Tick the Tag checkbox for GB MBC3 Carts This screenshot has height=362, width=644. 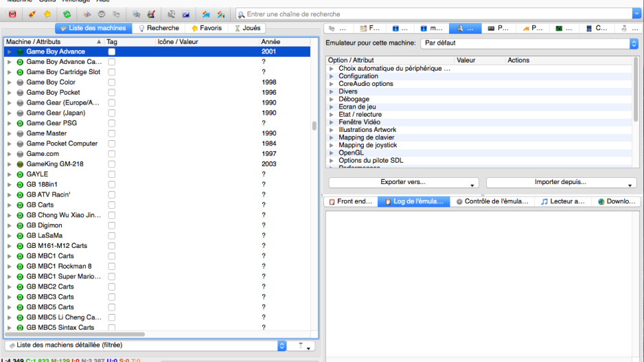click(x=111, y=297)
